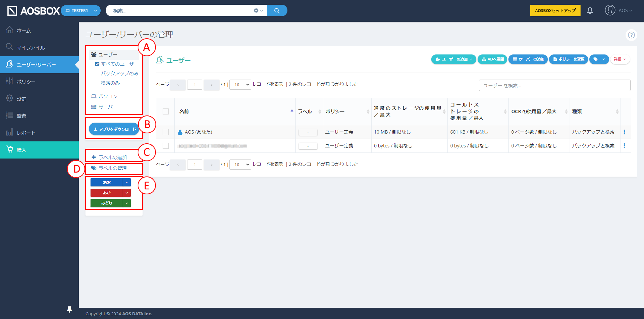Click bottom pager page number field
The width and height of the screenshot is (644, 319).
(195, 165)
